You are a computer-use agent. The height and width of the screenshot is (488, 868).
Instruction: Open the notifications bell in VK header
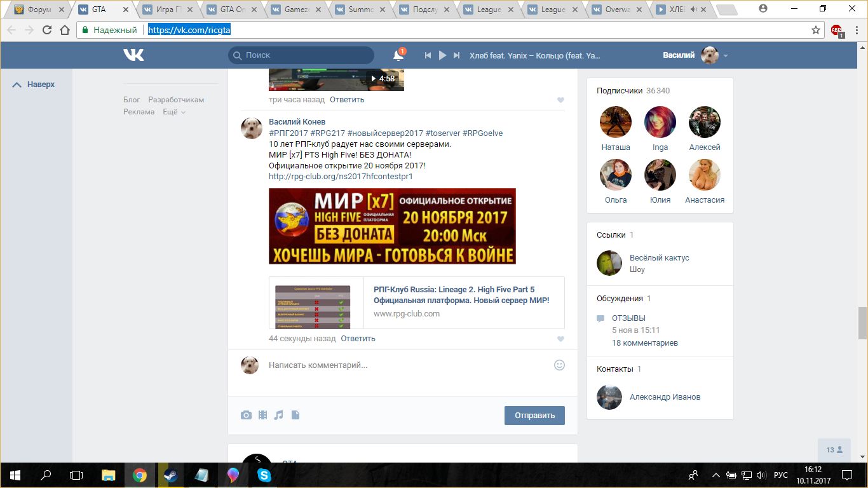click(398, 55)
